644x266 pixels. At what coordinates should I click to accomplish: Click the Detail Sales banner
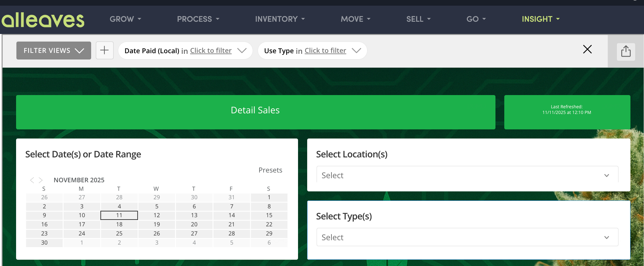[x=255, y=112]
